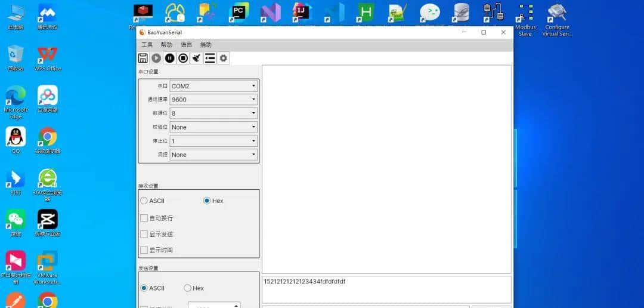Maximize the BaoYuanSerial window
644x308 pixels.
point(484,32)
